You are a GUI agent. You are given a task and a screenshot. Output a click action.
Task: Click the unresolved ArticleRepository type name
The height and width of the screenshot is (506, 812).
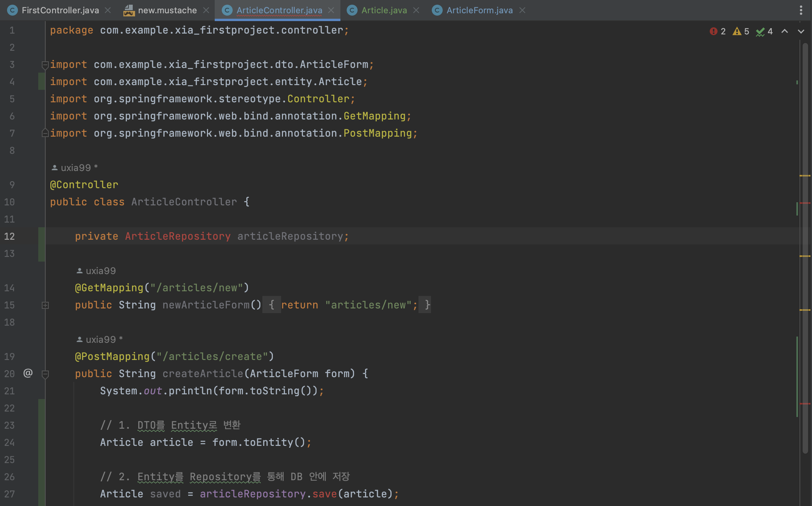(178, 236)
